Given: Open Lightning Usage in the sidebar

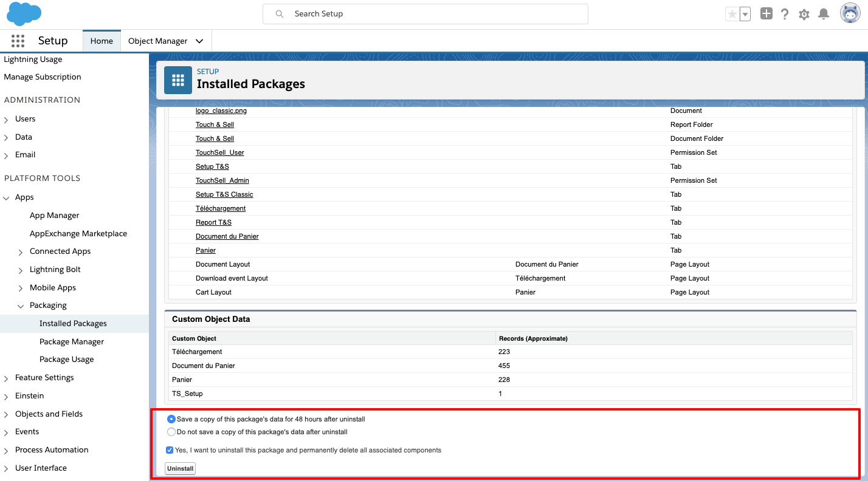Looking at the screenshot, I should tap(33, 60).
